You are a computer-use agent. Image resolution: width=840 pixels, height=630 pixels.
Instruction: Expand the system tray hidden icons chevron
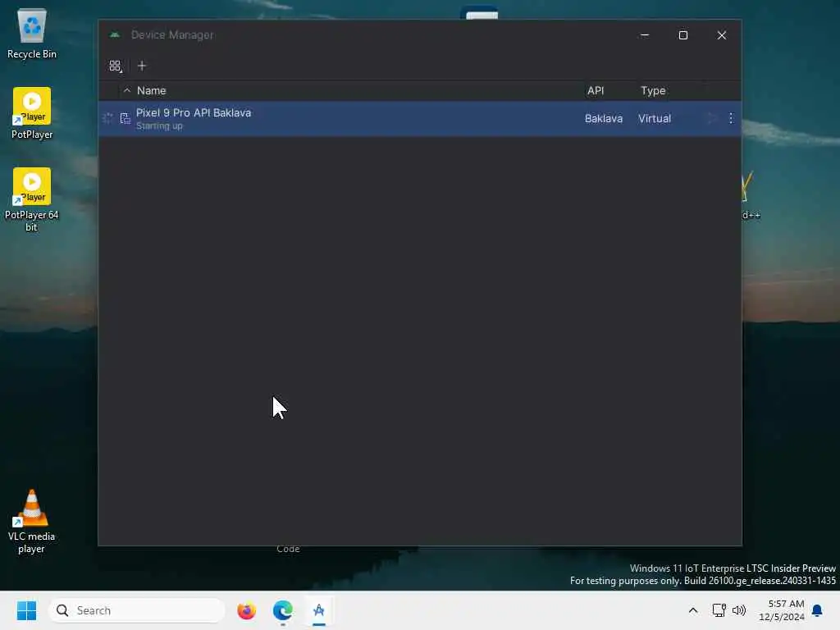click(692, 610)
